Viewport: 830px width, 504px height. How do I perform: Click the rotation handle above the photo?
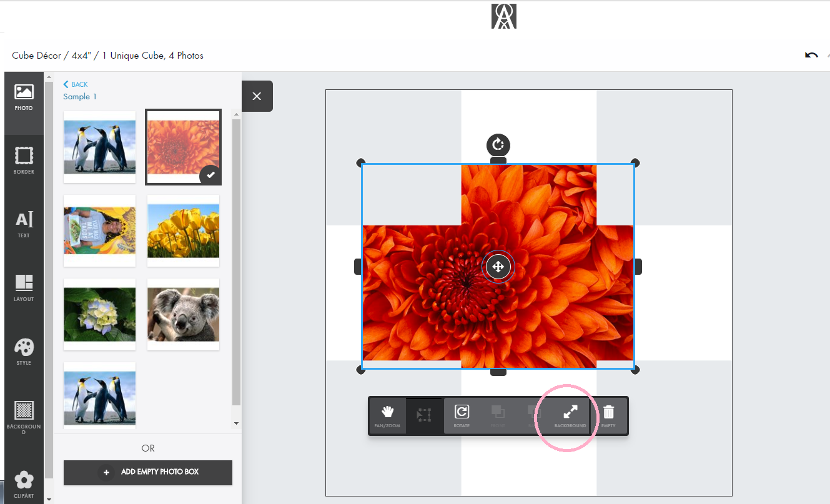tap(498, 145)
